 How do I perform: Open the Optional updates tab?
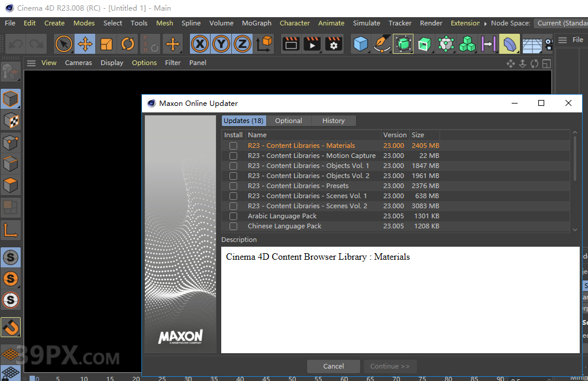tap(289, 121)
